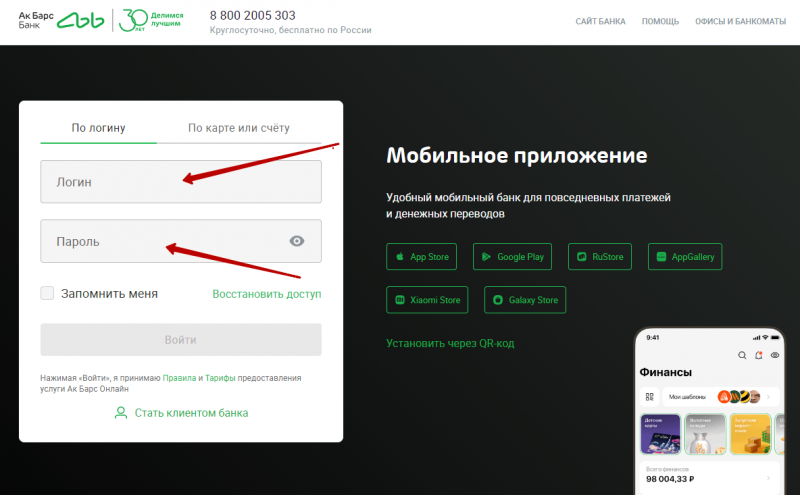
Task: Open the RuStore download button
Action: point(600,257)
